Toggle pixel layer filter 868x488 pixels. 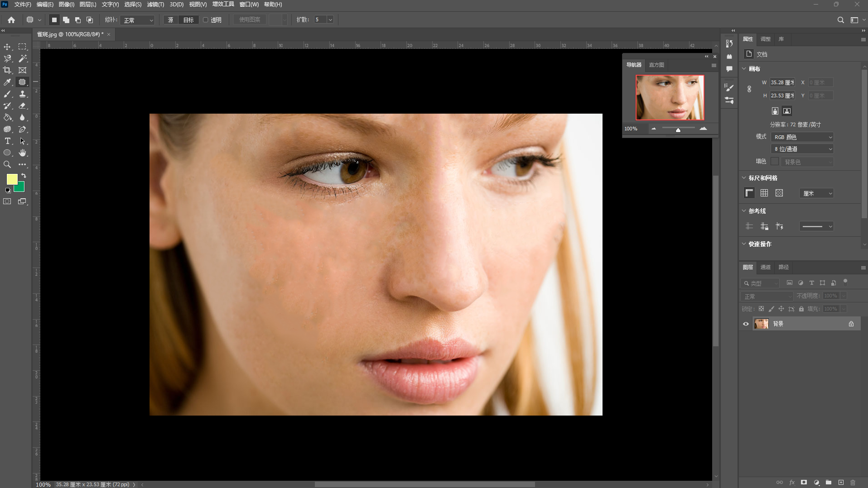790,283
